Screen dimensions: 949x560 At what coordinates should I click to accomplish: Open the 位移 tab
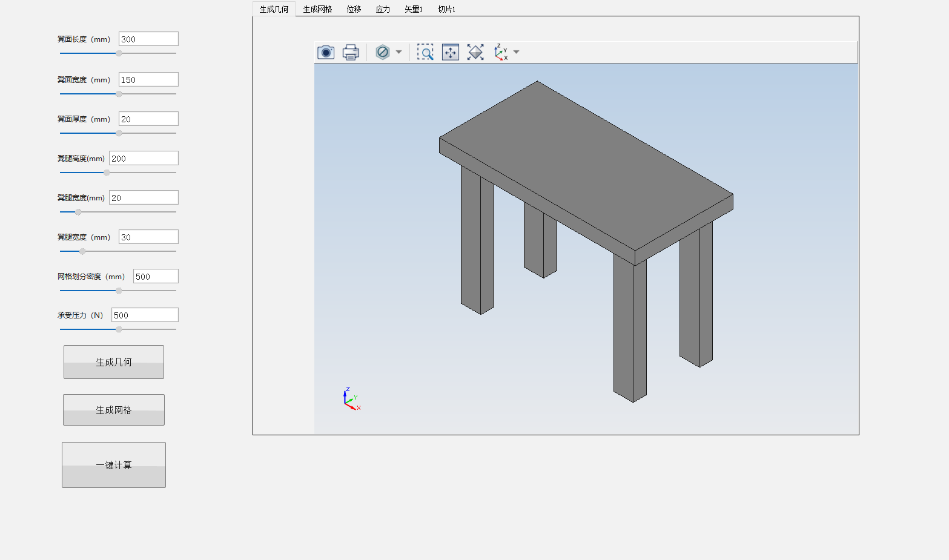(354, 9)
